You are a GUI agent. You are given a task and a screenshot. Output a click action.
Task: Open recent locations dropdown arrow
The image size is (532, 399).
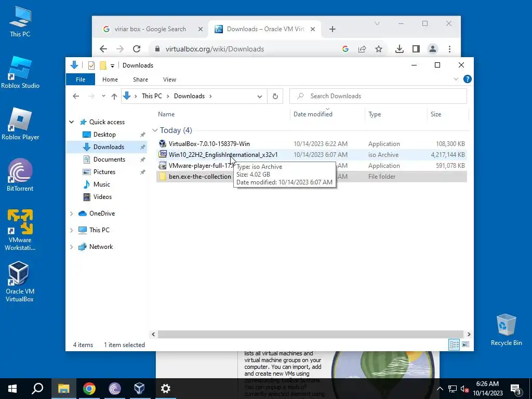tap(103, 96)
